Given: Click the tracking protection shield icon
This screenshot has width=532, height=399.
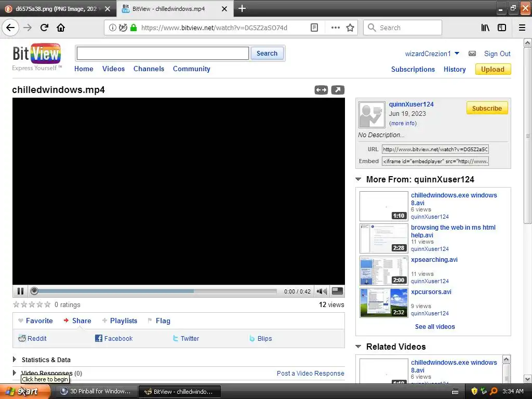Looking at the screenshot, I should 123,28.
